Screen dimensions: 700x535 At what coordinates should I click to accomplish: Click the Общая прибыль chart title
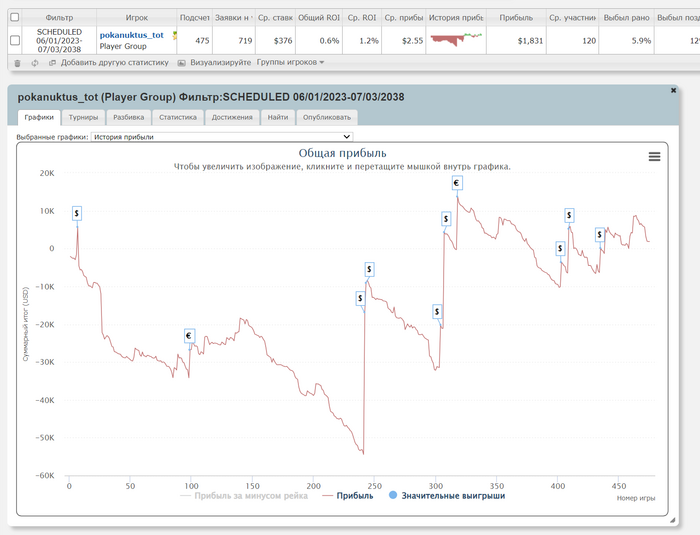(x=342, y=153)
